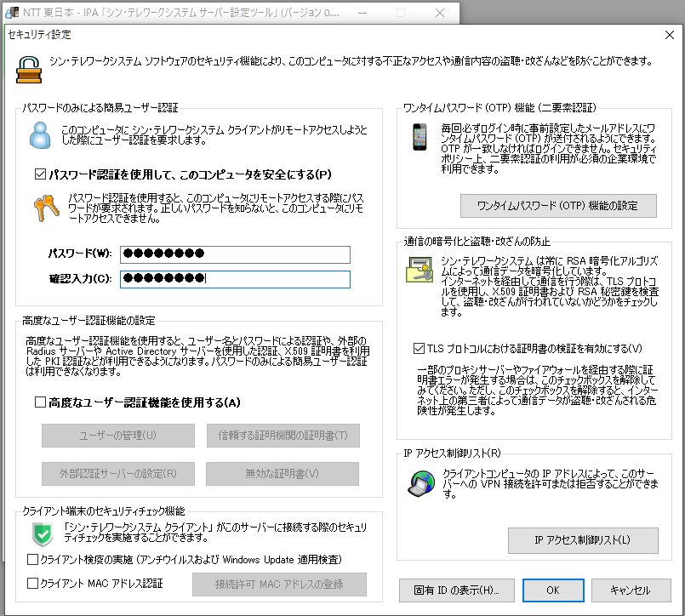Click 通信の暗号化と盗聴・改ざんの防止 label

point(477,242)
